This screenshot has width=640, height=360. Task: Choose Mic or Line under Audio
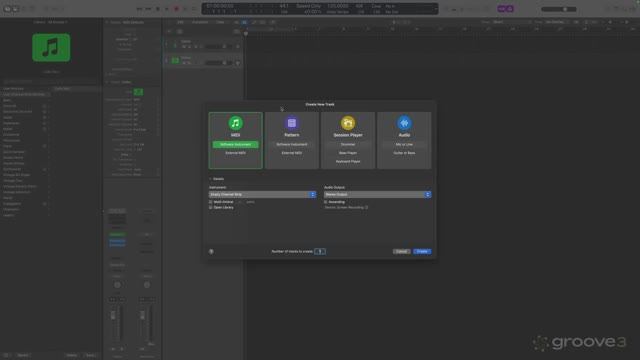click(x=404, y=144)
